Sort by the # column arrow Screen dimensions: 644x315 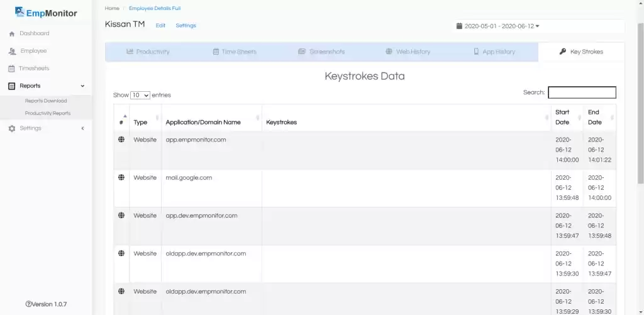(x=125, y=116)
